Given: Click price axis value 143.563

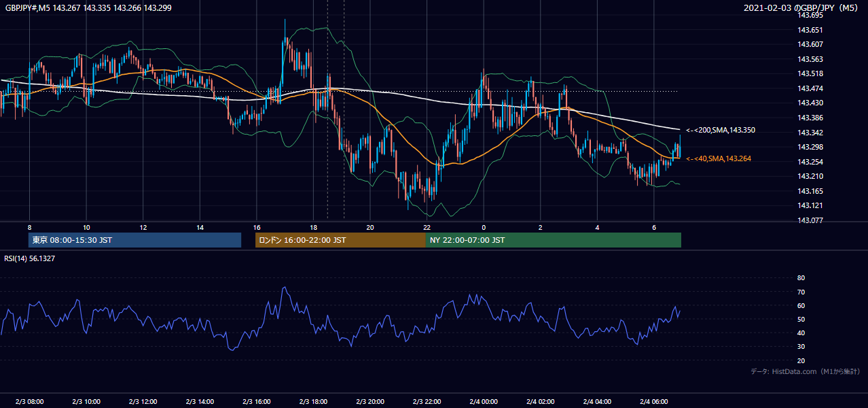Looking at the screenshot, I should (x=811, y=59).
